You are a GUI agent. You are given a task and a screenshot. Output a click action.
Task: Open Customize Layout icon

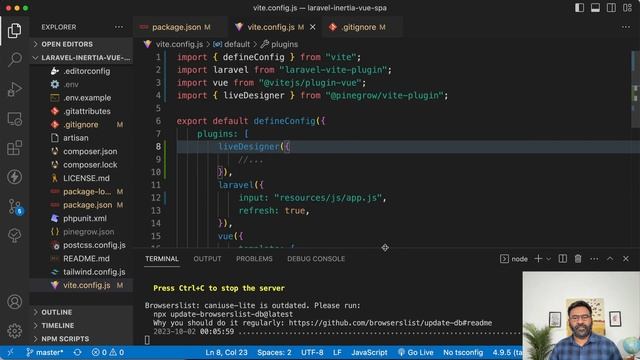tap(627, 8)
